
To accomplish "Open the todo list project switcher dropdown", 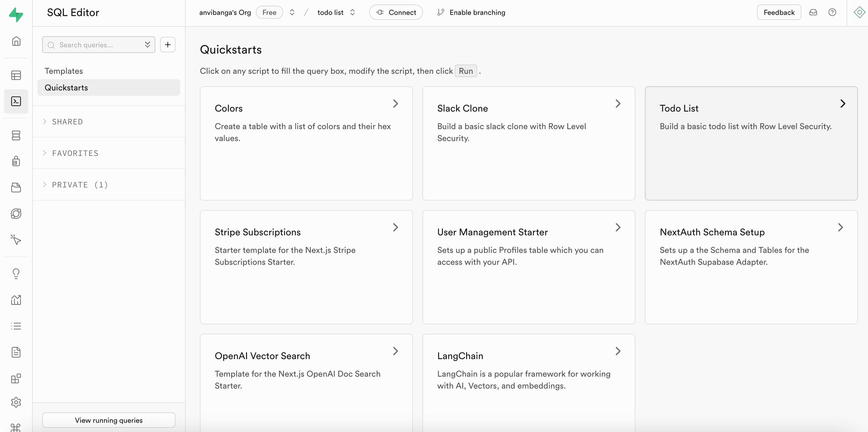I will tap(352, 12).
